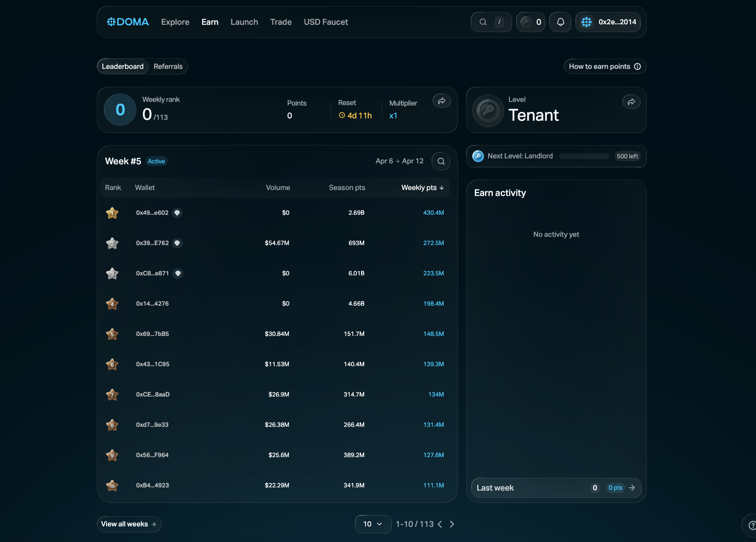Go to previous leaderboard page
Image resolution: width=756 pixels, height=542 pixels.
coord(440,524)
